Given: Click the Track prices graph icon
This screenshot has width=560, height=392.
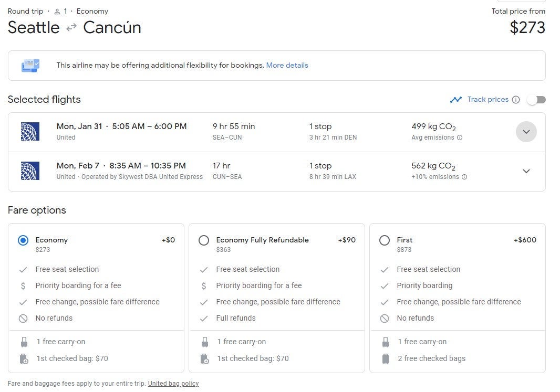Looking at the screenshot, I should [x=455, y=100].
